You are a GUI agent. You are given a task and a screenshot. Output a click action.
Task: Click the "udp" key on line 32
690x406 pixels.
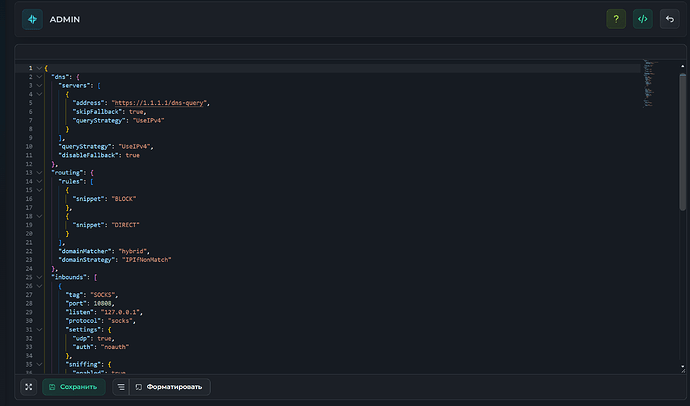81,338
